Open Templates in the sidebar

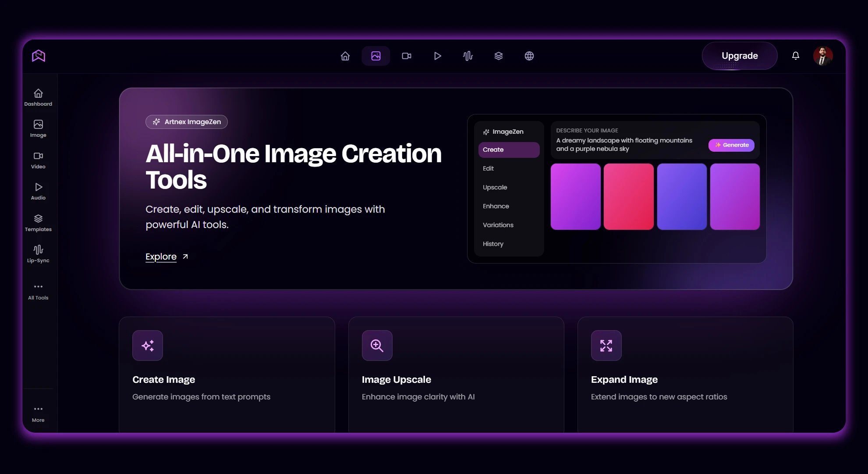[x=38, y=223]
